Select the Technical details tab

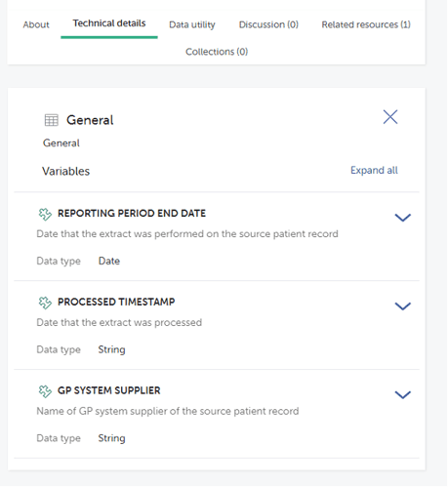pyautogui.click(x=109, y=23)
